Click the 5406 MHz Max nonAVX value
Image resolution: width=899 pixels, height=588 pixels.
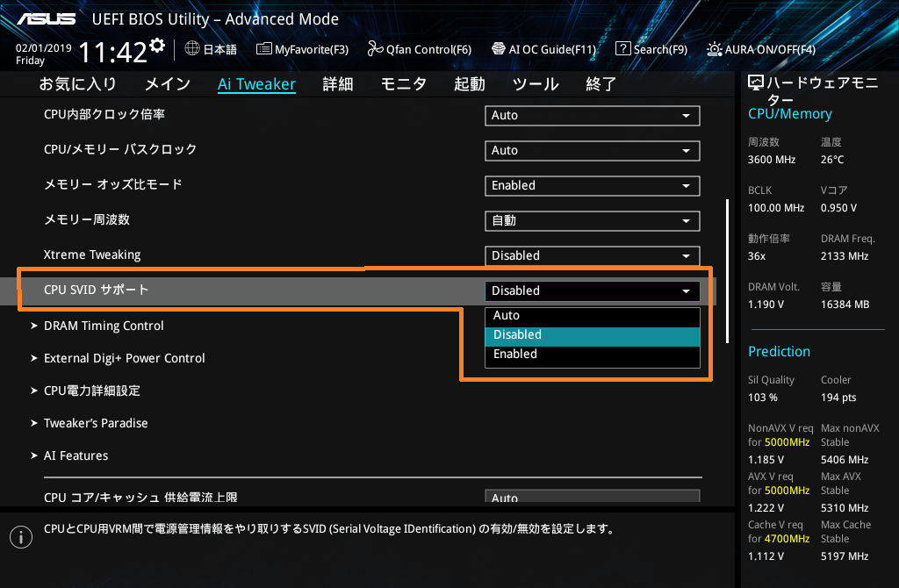click(845, 460)
